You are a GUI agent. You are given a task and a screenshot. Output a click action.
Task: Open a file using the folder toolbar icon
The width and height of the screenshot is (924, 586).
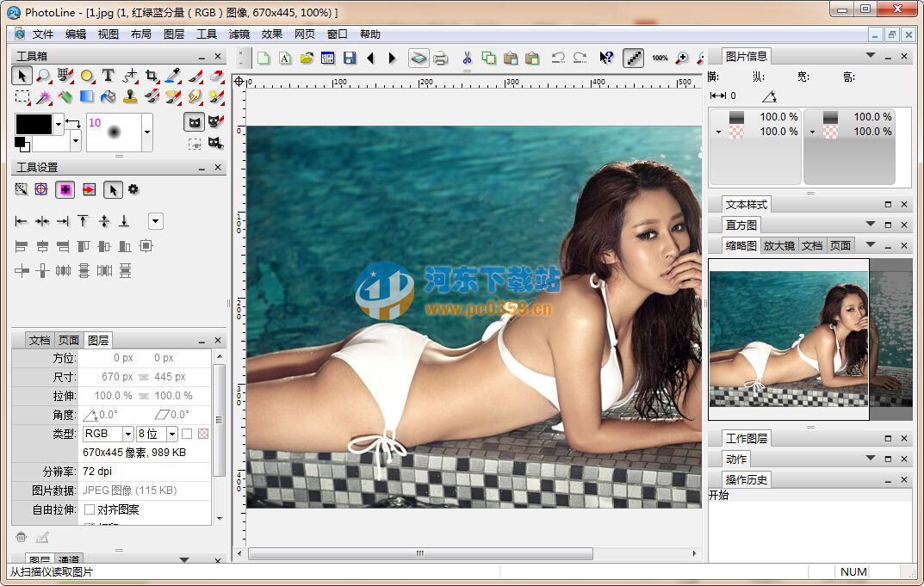pyautogui.click(x=309, y=58)
